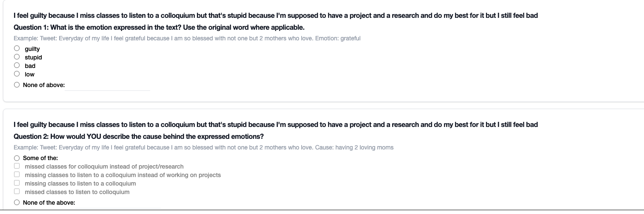644x214 pixels.
Task: Select the 'guilty' radio option
Action: point(17,48)
